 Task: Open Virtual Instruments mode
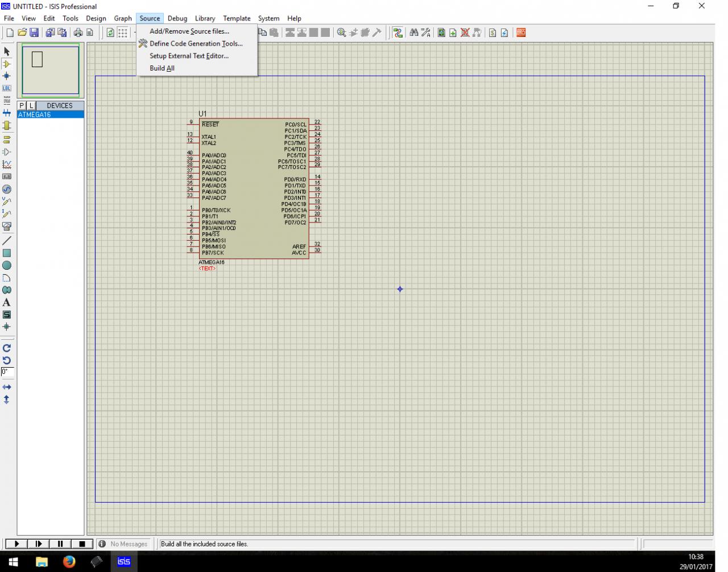coord(7,226)
